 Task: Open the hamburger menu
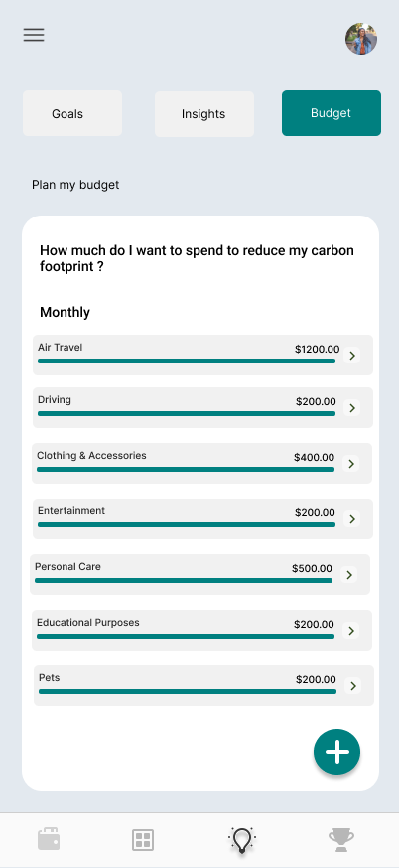coord(34,35)
